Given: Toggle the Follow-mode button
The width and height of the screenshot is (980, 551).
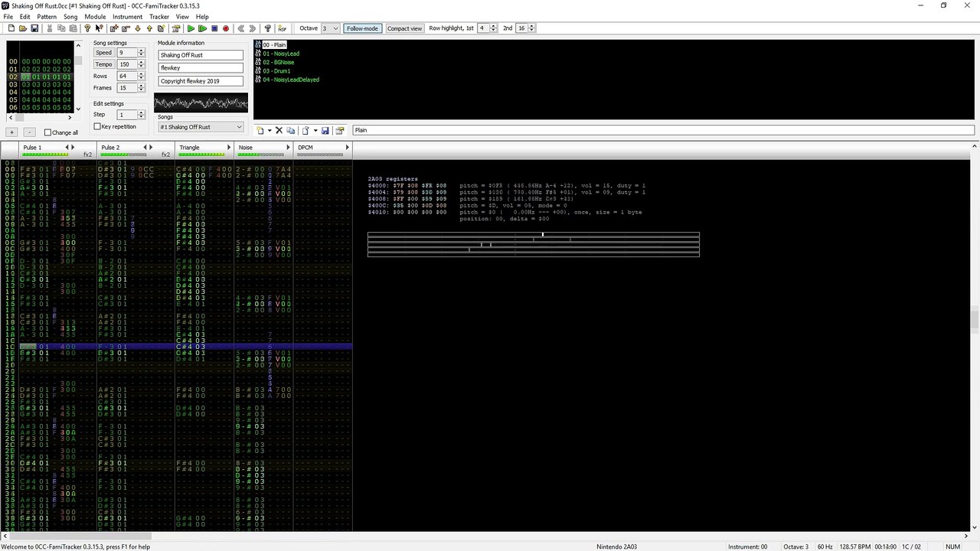Looking at the screenshot, I should (362, 28).
